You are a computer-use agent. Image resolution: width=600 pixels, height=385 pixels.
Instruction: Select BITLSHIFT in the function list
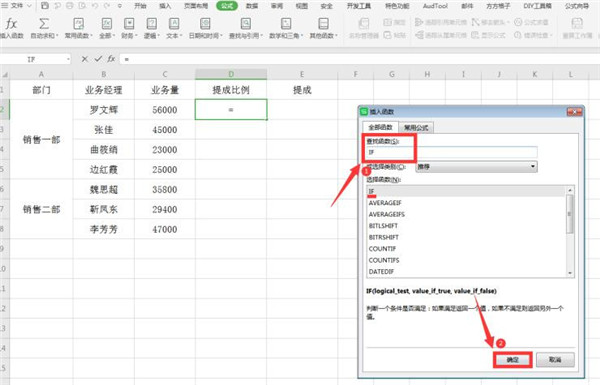pos(466,226)
